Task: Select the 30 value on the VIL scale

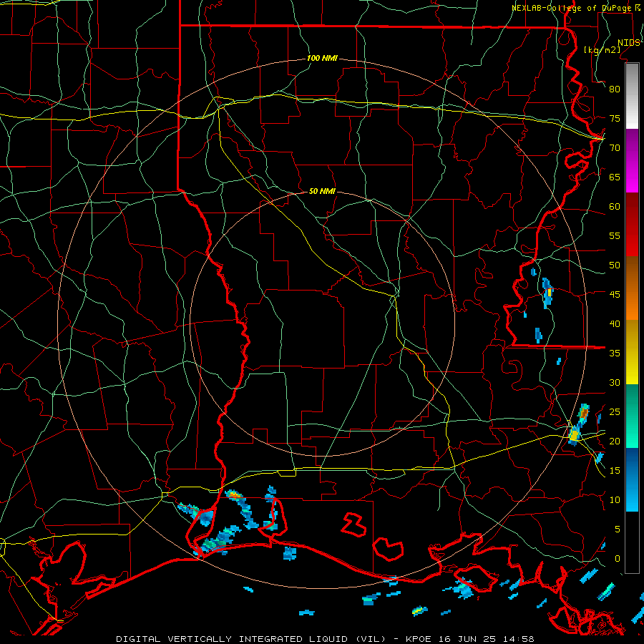Action: coord(615,382)
